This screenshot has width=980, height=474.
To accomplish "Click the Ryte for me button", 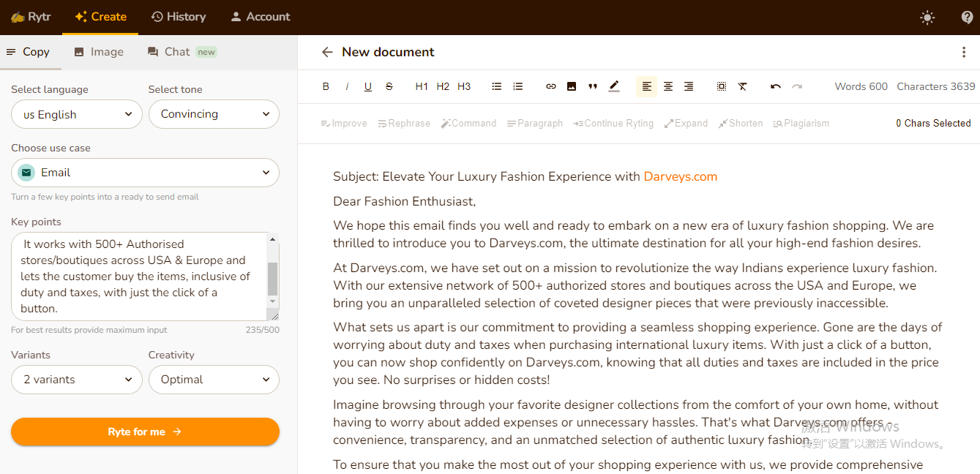I will [x=145, y=432].
